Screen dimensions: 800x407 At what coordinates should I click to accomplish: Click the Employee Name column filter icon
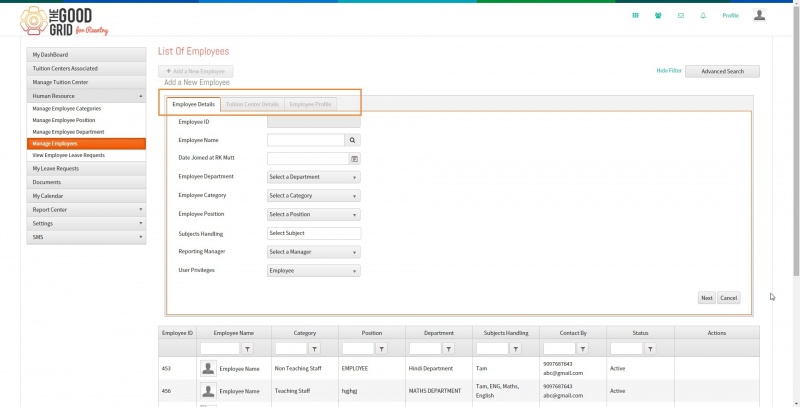click(247, 349)
